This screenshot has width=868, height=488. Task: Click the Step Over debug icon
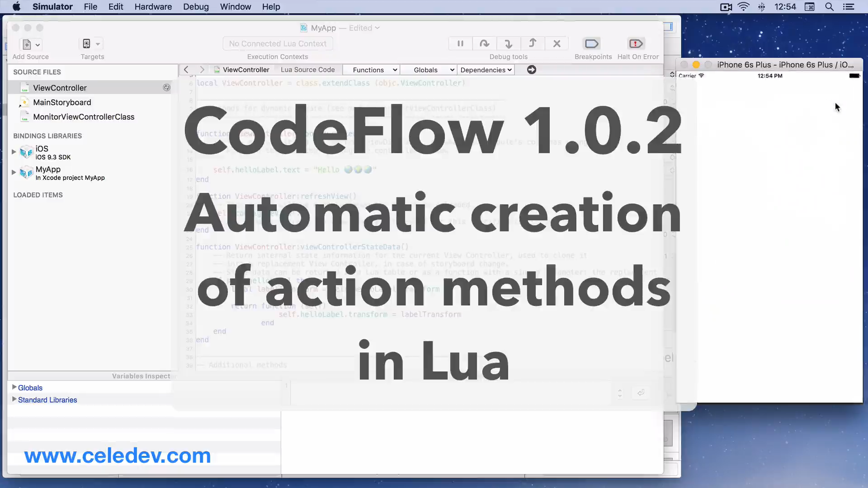pyautogui.click(x=484, y=44)
